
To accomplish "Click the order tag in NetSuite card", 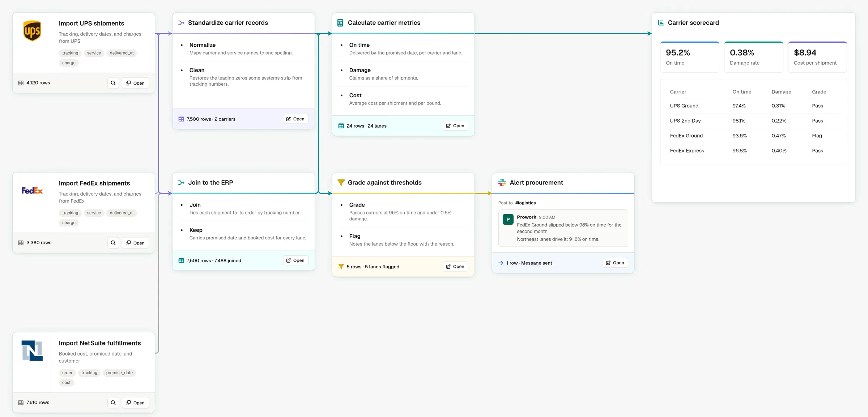I will click(67, 373).
